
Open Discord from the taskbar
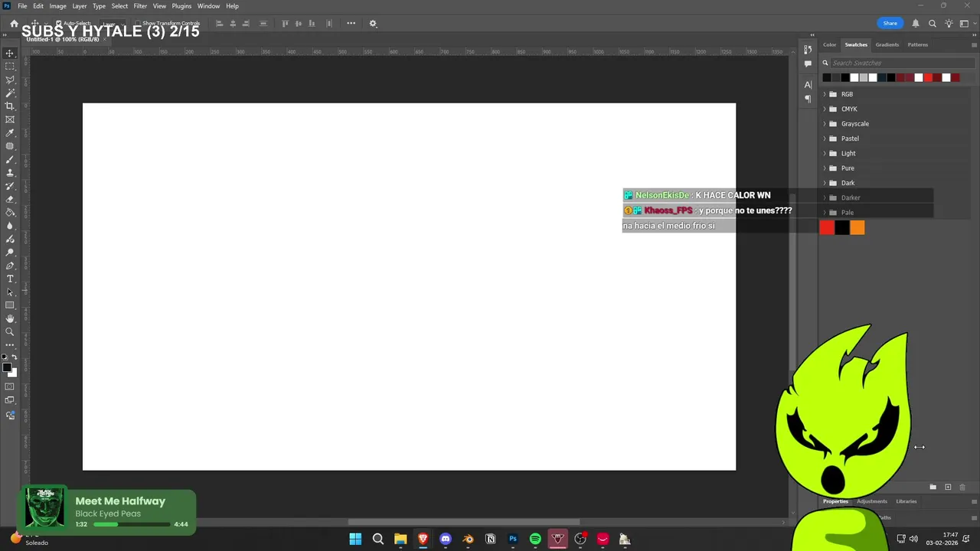click(446, 540)
